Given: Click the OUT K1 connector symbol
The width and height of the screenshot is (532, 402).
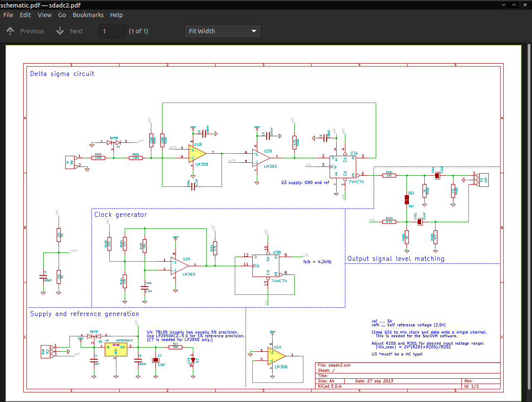Looking at the screenshot, I should coord(483,180).
